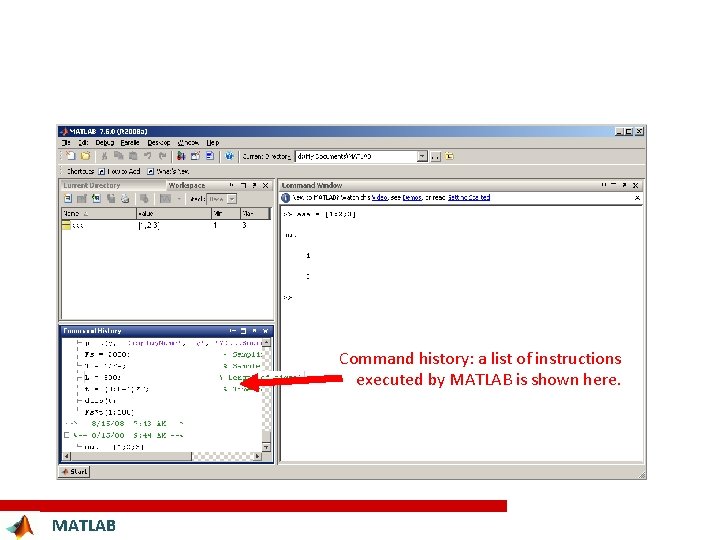Sort Workspace by the Name column header

click(99, 214)
